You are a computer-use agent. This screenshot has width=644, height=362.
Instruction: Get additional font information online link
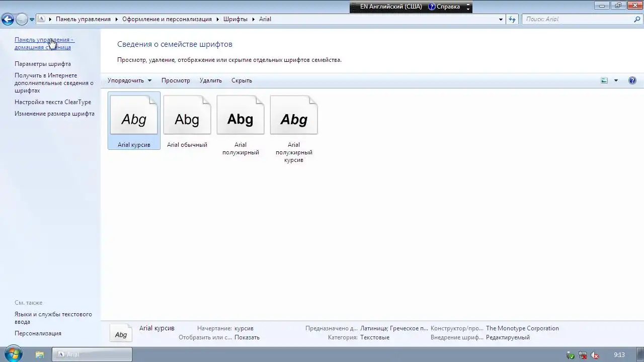coord(54,83)
